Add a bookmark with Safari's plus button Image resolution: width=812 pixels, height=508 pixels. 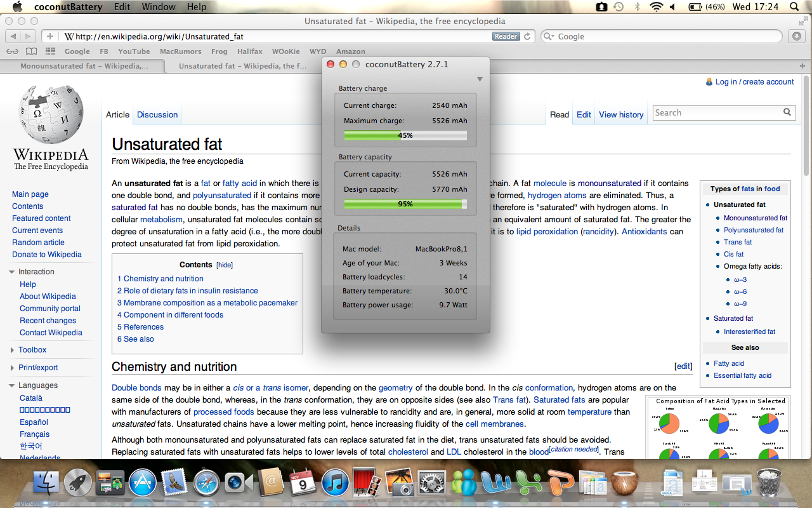pyautogui.click(x=50, y=36)
